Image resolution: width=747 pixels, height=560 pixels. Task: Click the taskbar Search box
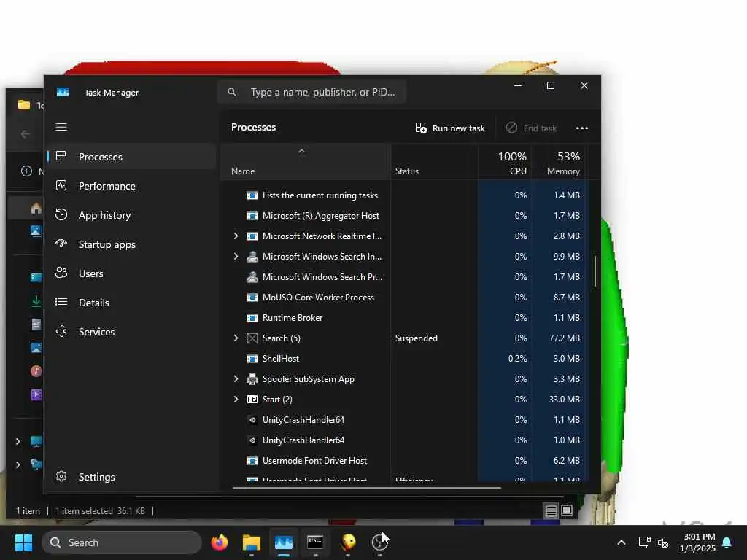click(122, 542)
